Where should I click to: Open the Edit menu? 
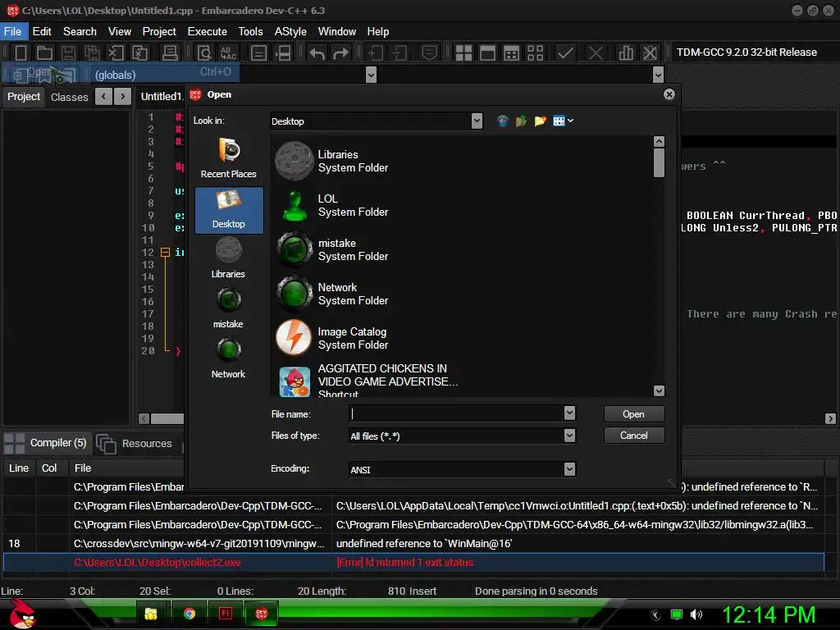(x=42, y=32)
